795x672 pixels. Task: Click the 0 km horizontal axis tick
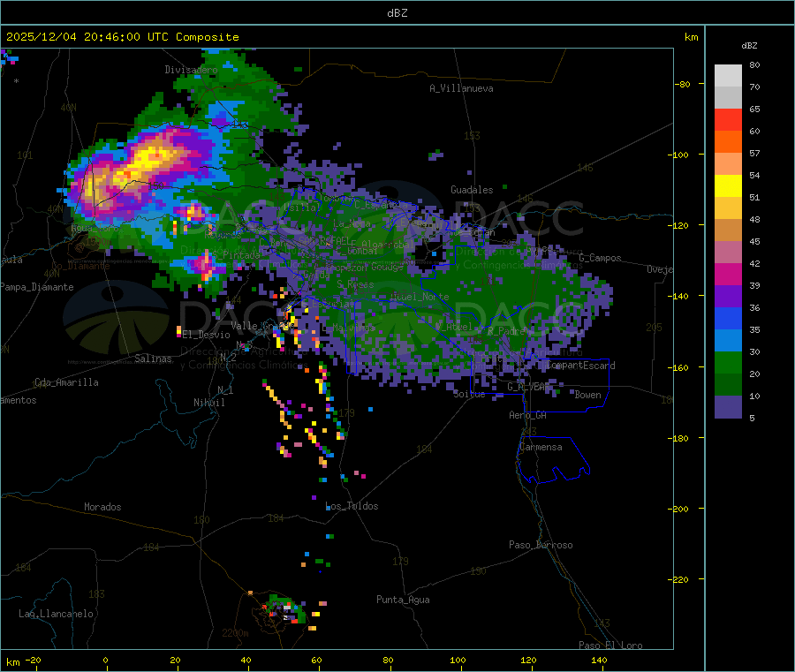coord(105,660)
